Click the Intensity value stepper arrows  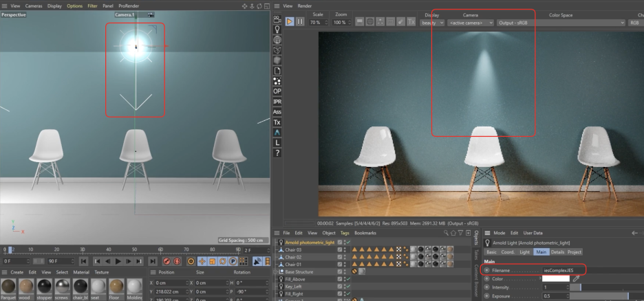[x=567, y=287]
